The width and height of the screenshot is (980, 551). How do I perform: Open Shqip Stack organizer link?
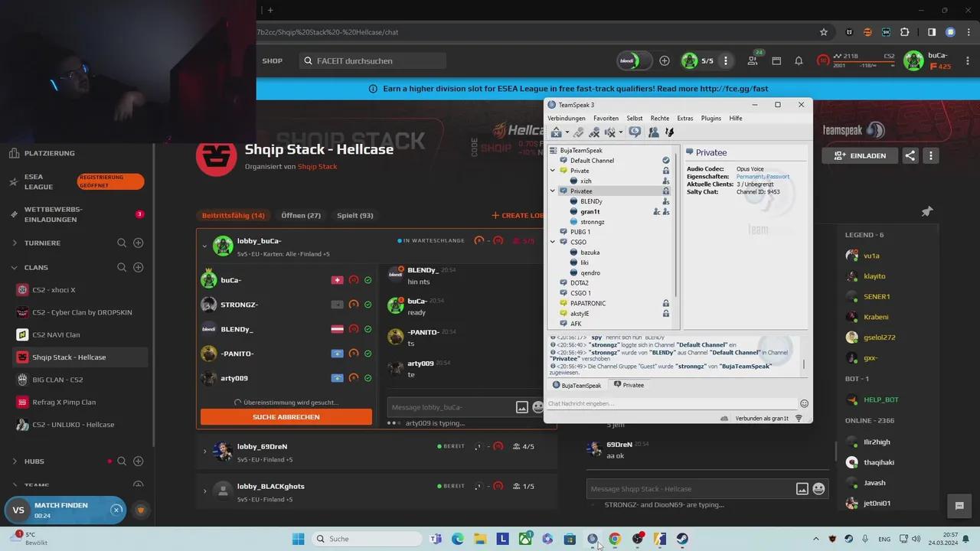[x=317, y=166]
